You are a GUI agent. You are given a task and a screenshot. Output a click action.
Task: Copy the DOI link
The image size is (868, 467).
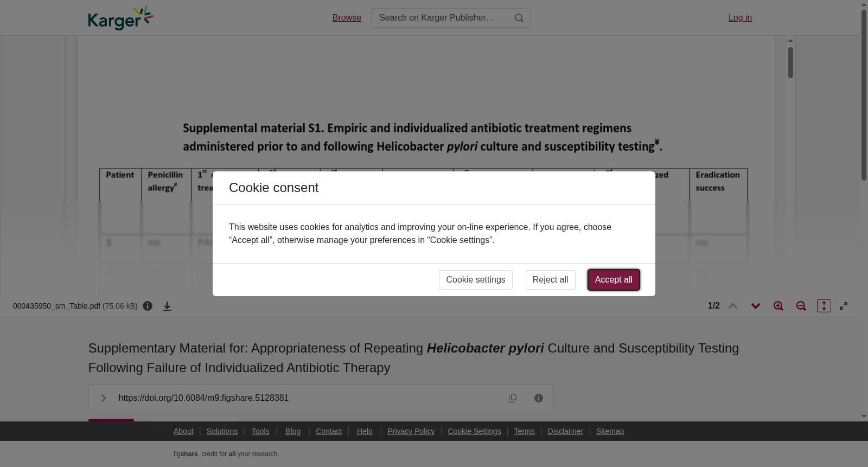(513, 398)
